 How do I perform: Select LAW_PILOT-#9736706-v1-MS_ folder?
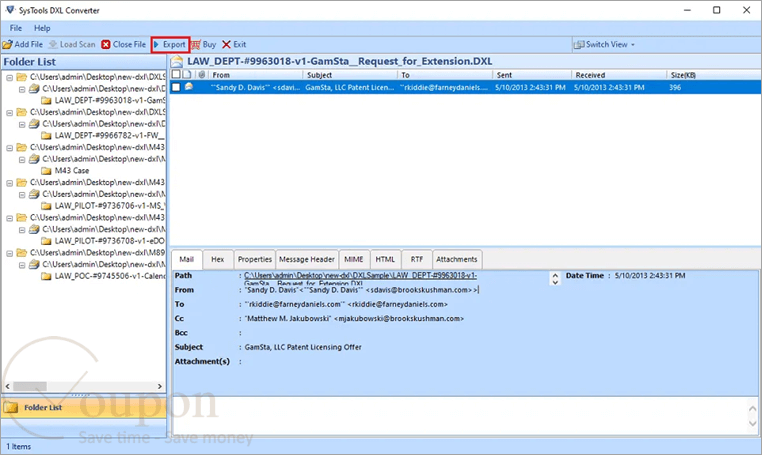coord(109,206)
